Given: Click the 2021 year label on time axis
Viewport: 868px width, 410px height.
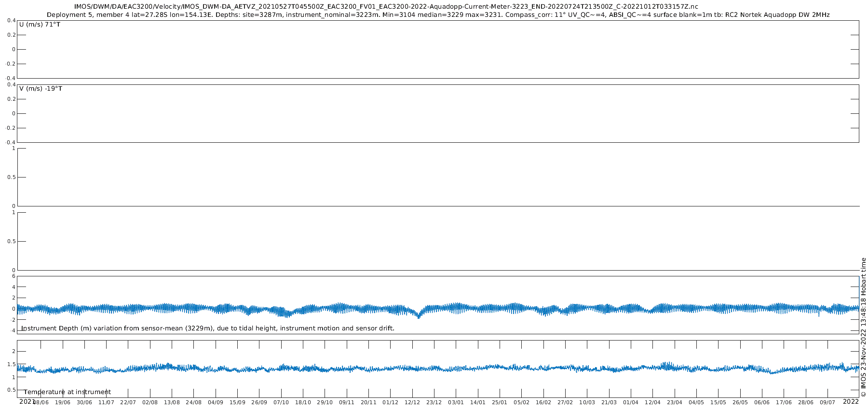Looking at the screenshot, I should tap(27, 401).
